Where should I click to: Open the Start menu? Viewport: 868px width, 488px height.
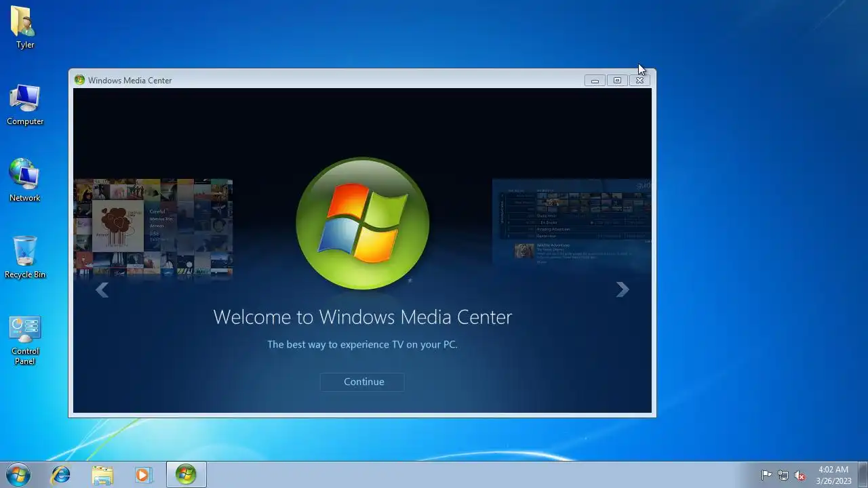[18, 474]
